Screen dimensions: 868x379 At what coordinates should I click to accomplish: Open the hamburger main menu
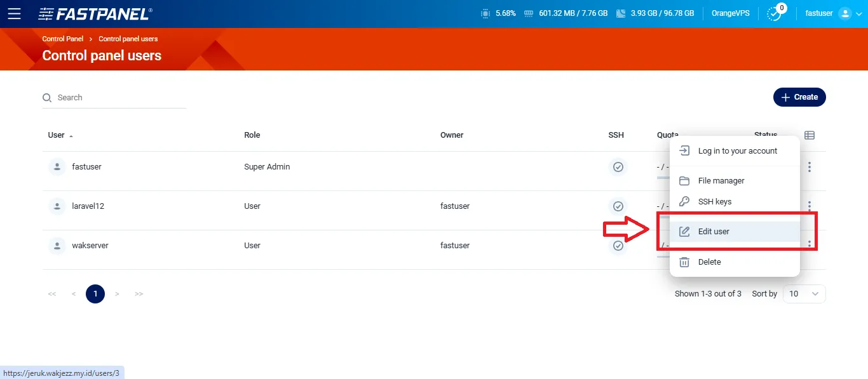click(14, 13)
